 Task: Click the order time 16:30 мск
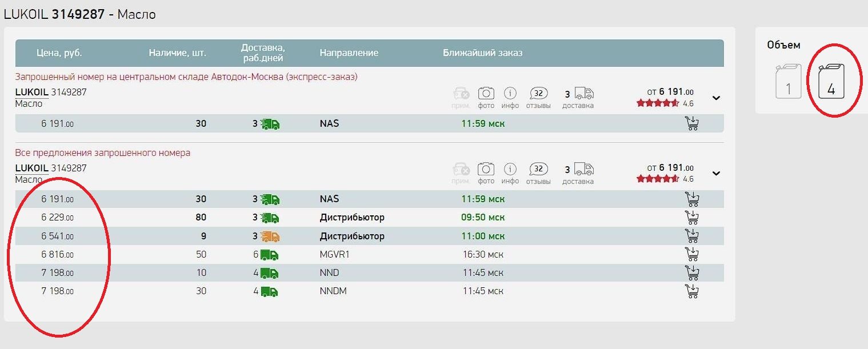click(483, 254)
